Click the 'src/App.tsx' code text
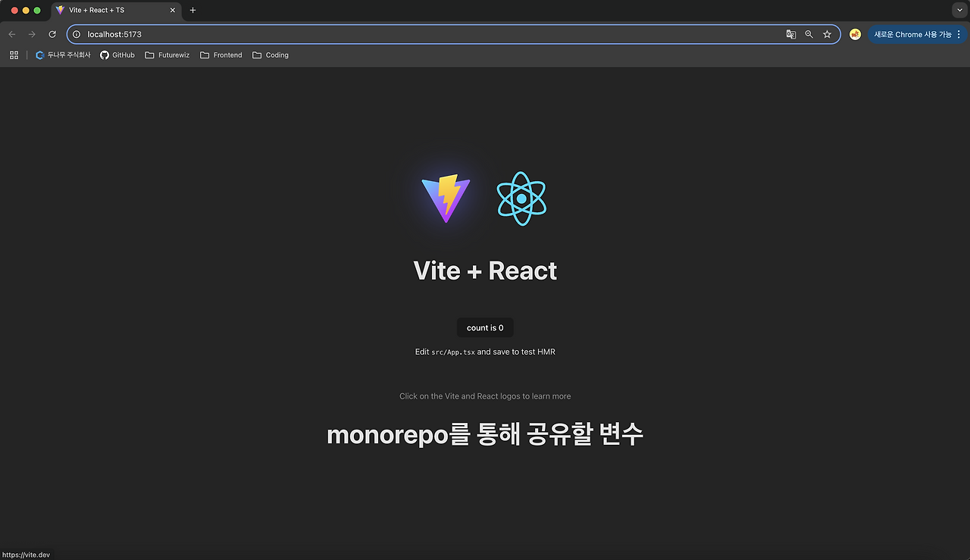 pos(453,352)
